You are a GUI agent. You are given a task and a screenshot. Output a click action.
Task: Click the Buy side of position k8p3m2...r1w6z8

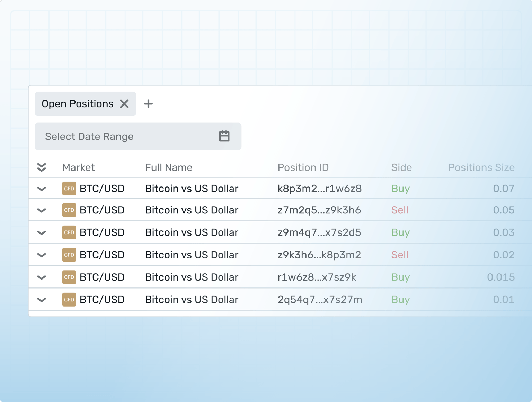401,189
